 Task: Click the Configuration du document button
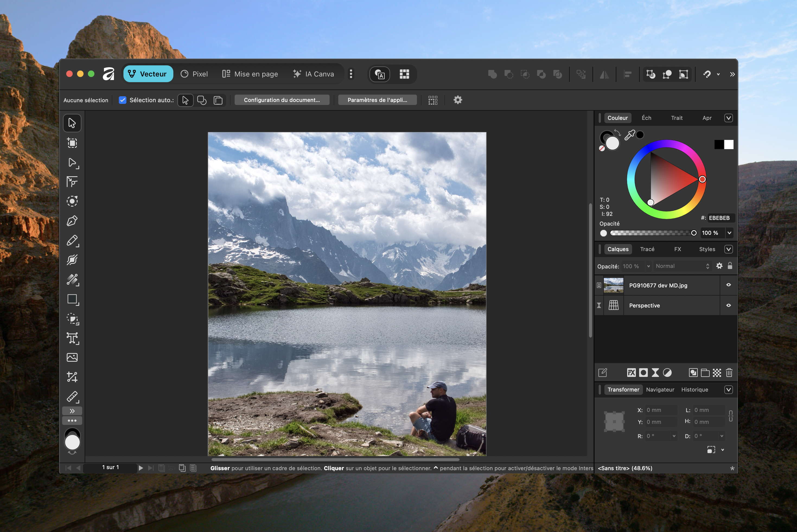[282, 100]
